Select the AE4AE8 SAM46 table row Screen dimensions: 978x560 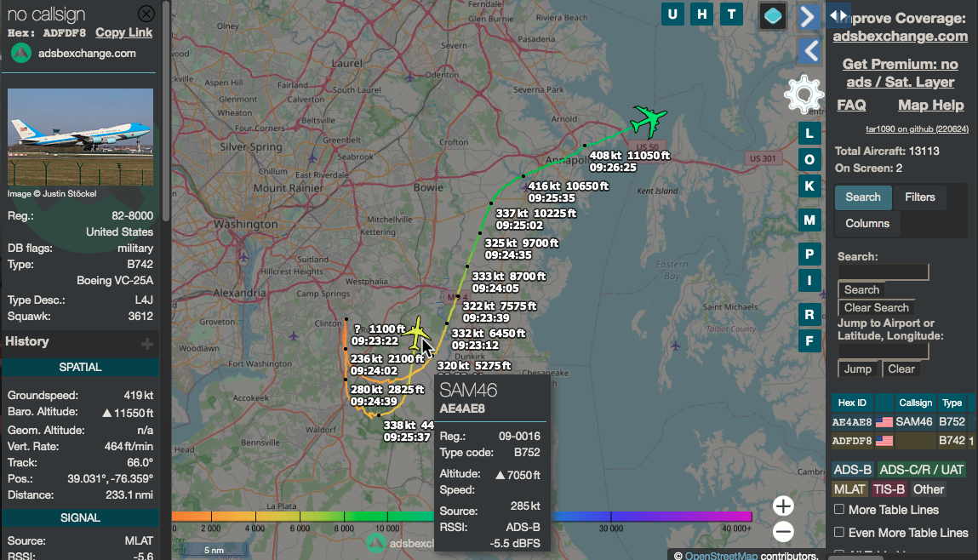[904, 422]
